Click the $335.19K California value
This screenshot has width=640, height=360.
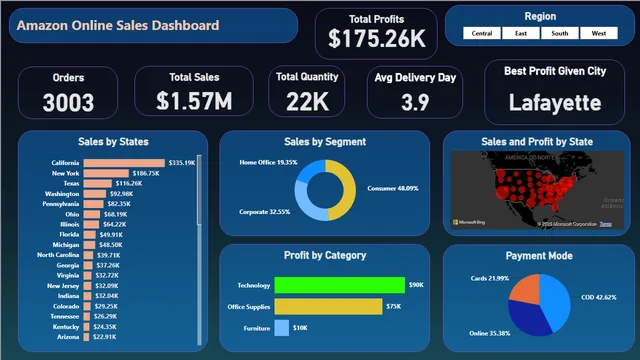point(182,163)
